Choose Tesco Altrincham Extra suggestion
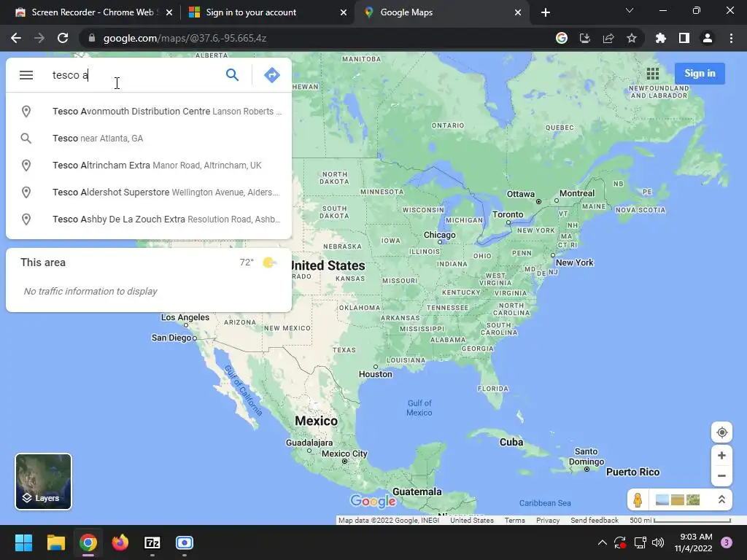747x560 pixels. [149, 166]
